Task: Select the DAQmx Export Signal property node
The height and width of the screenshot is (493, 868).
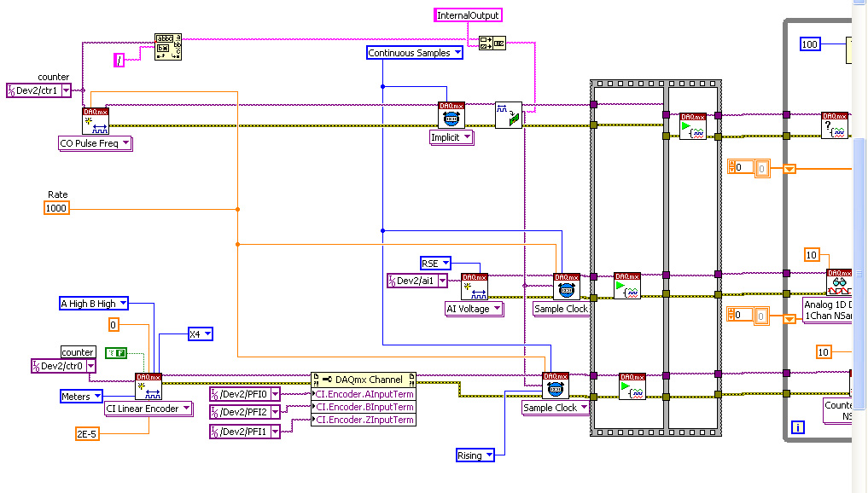Action: 508,115
